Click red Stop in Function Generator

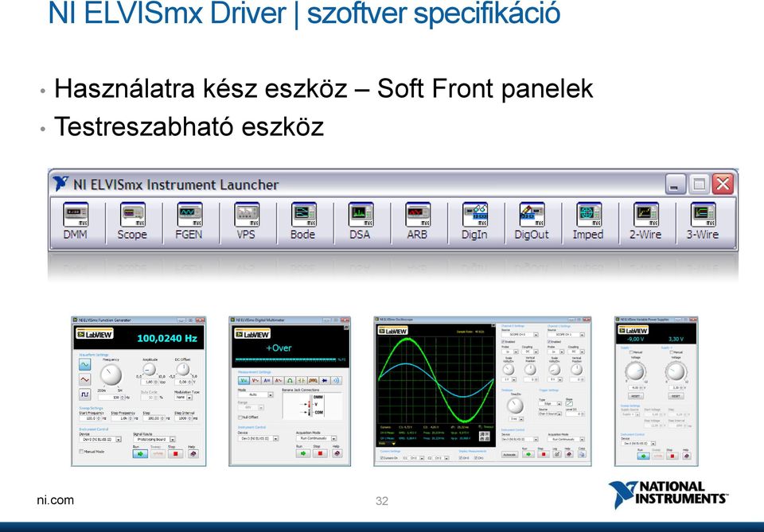click(175, 453)
